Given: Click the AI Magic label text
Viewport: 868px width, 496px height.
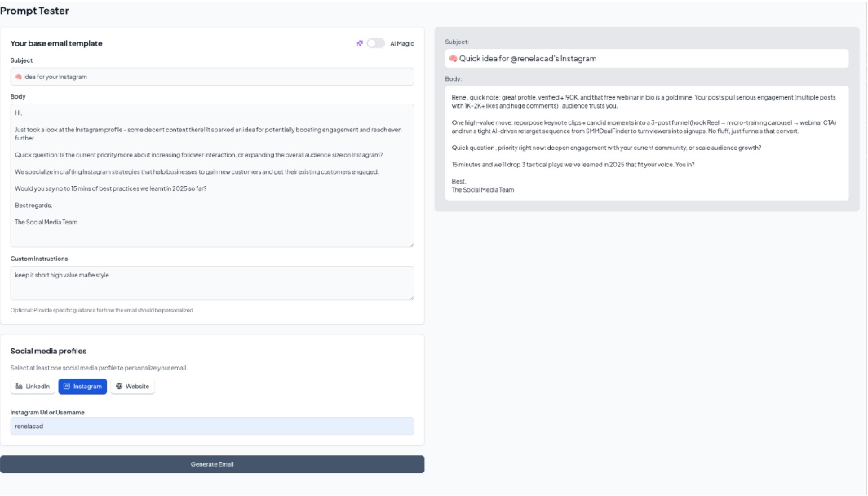Looking at the screenshot, I should pos(402,44).
